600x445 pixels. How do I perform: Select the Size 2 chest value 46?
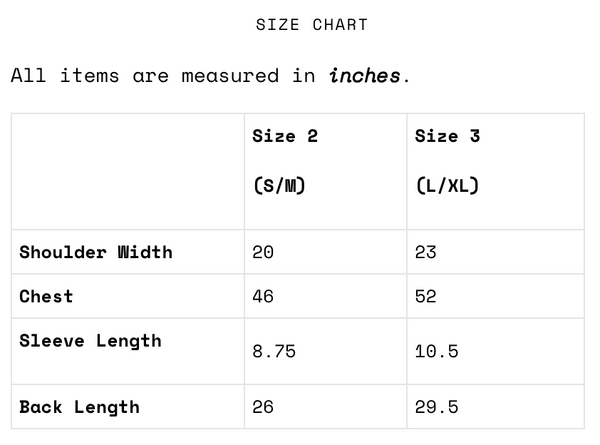click(x=263, y=296)
